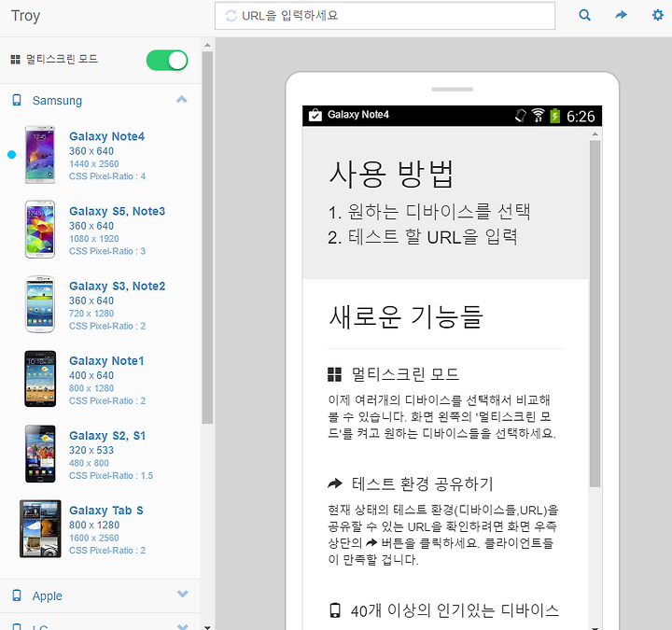Click the 사용 방법 heading

[x=391, y=174]
